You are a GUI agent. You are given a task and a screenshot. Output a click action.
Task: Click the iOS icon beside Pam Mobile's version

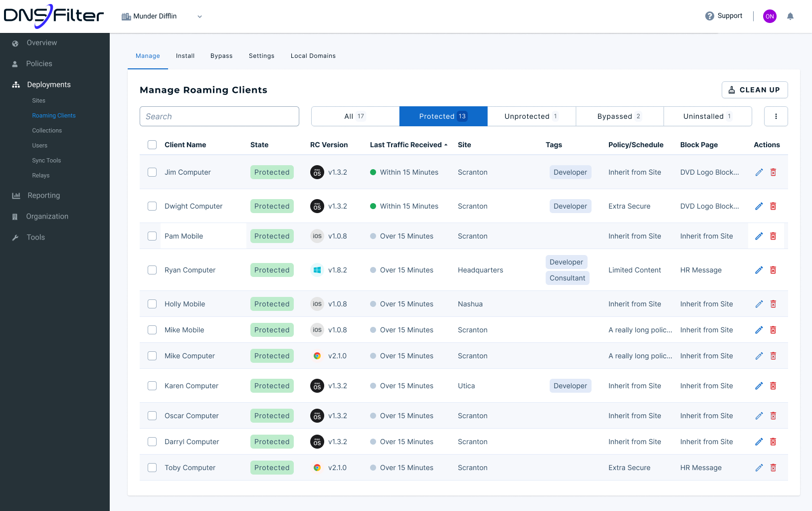click(x=317, y=236)
